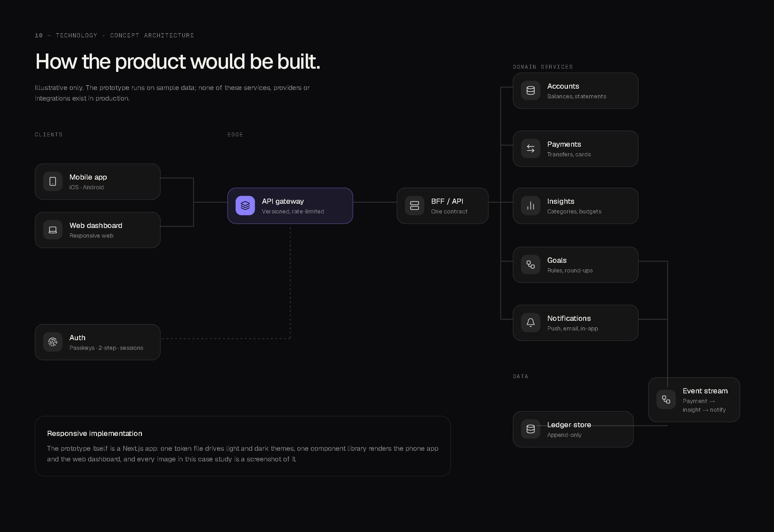The width and height of the screenshot is (774, 532).
Task: Click the page headline about product build
Action: [178, 62]
